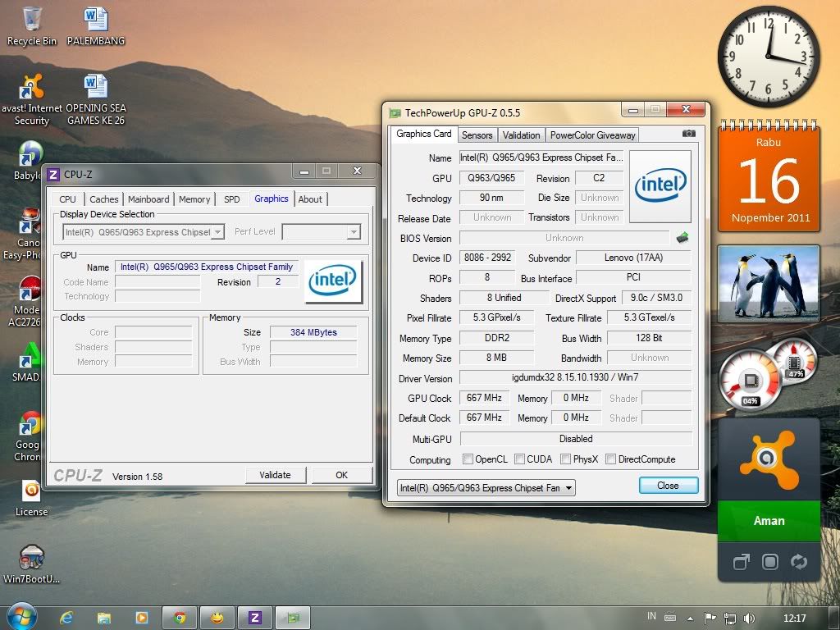Viewport: 840px width, 630px height.
Task: Toggle the DirectCompute checkbox
Action: click(610, 459)
